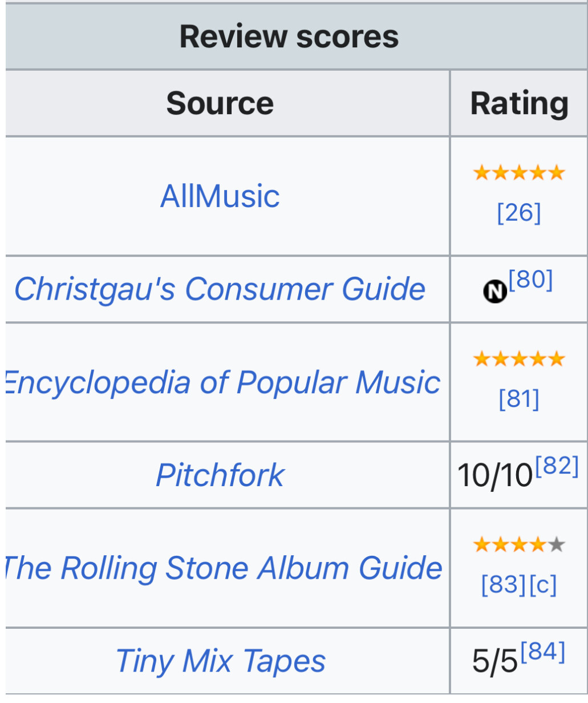Open the Encyclopedia of Popular Music link
This screenshot has width=588, height=703.
tap(222, 382)
